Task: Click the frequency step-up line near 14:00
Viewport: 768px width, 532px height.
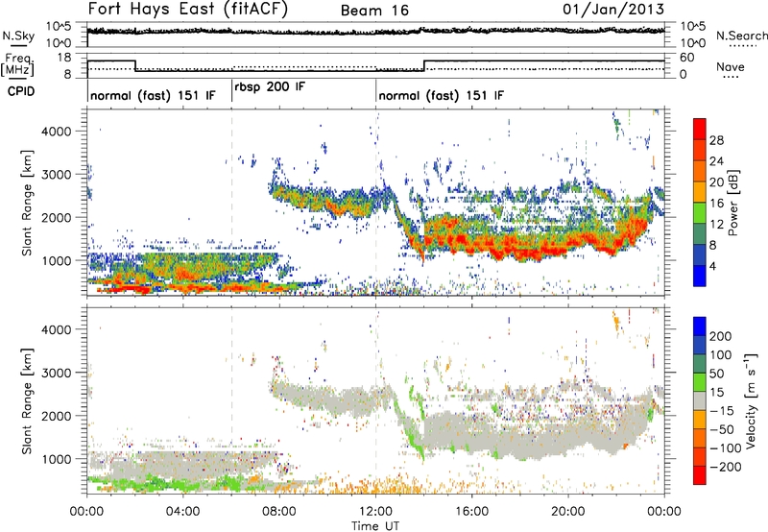Action: pos(424,65)
